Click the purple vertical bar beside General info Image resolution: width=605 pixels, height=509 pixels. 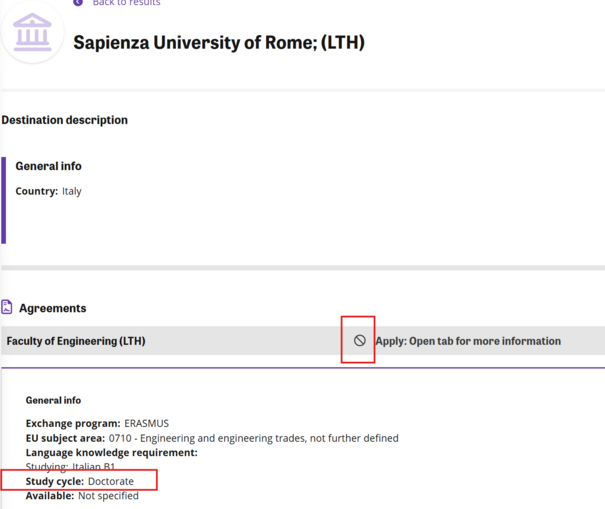click(x=4, y=200)
